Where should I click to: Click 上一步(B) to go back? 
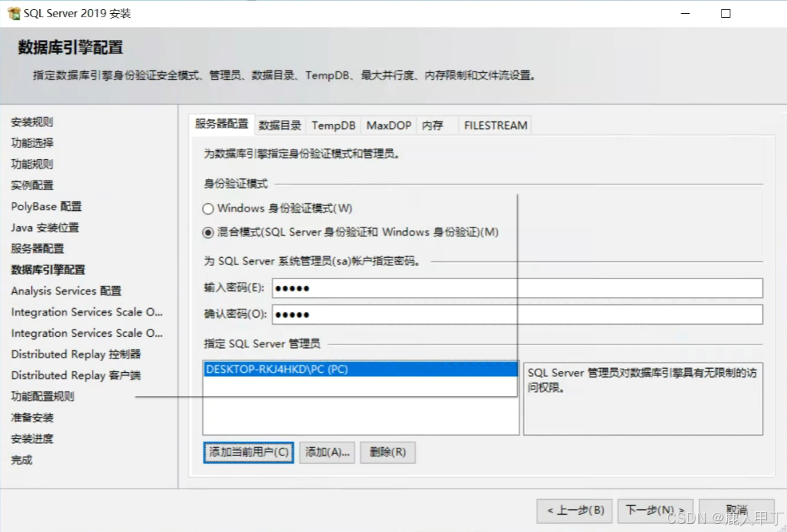click(575, 511)
